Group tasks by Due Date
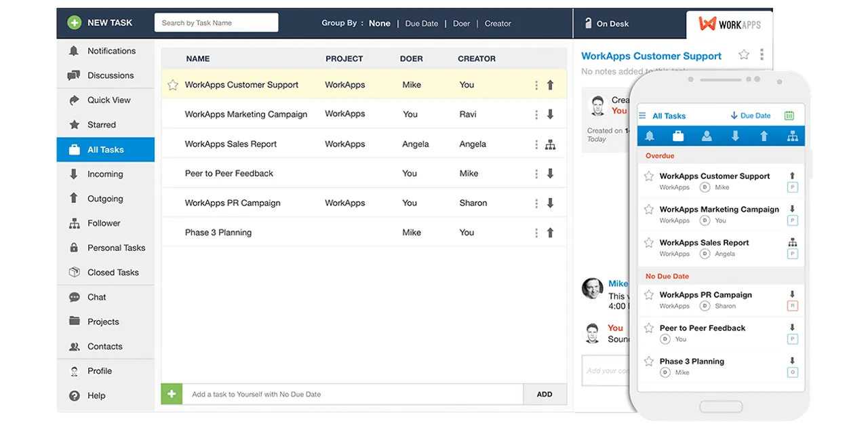 (x=421, y=24)
